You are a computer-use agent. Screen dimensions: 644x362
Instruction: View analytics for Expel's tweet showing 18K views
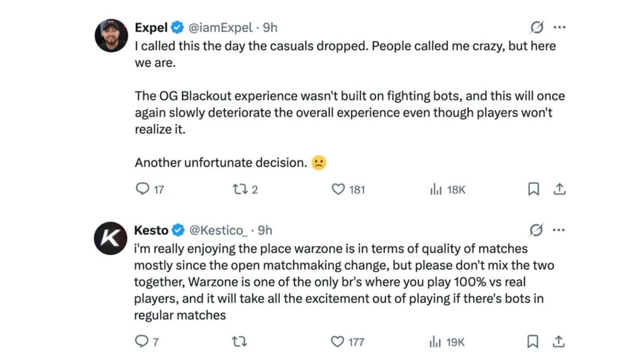[x=435, y=189]
